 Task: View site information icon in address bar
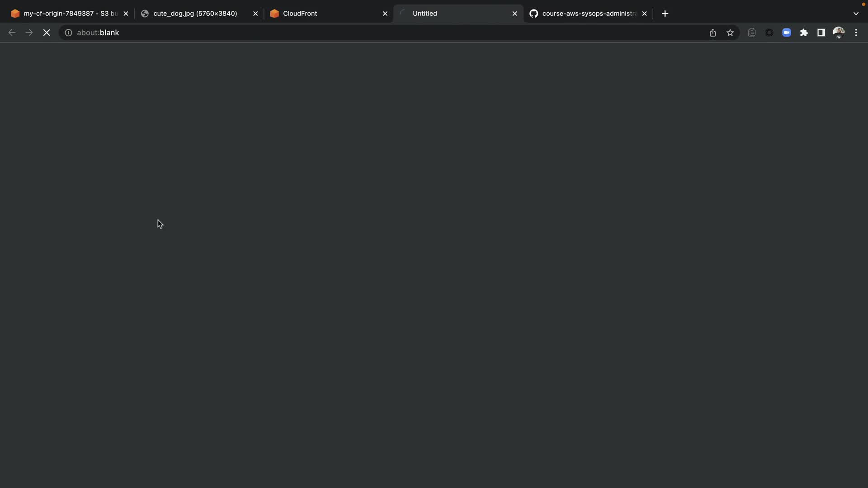pos(68,33)
